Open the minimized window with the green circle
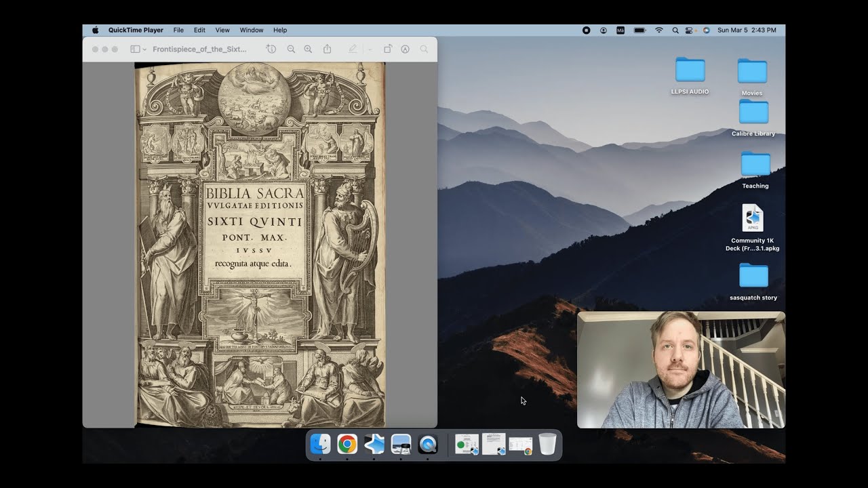 click(x=467, y=444)
